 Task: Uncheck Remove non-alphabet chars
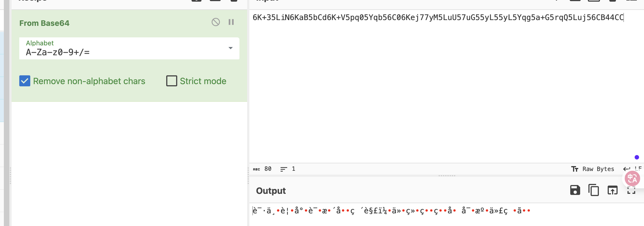click(25, 81)
